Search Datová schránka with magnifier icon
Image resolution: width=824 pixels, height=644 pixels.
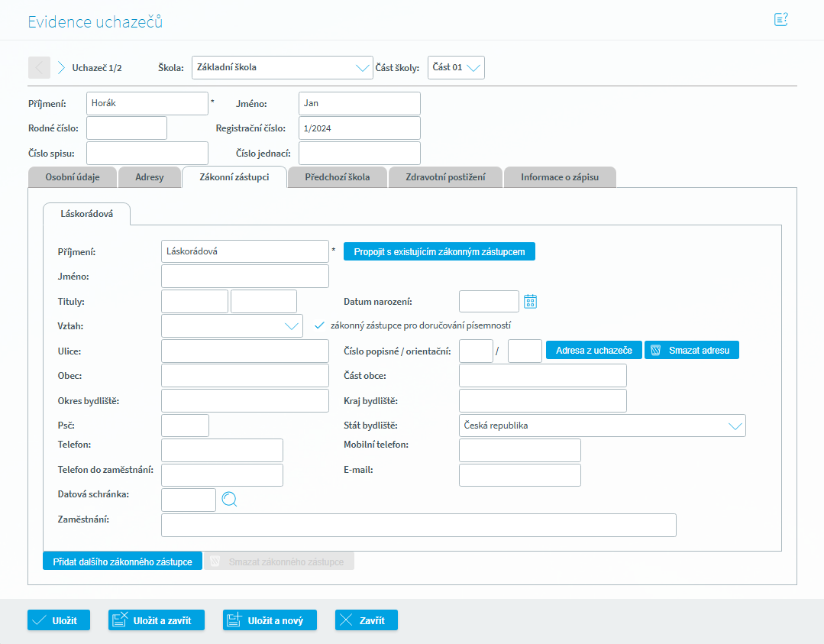pos(230,500)
